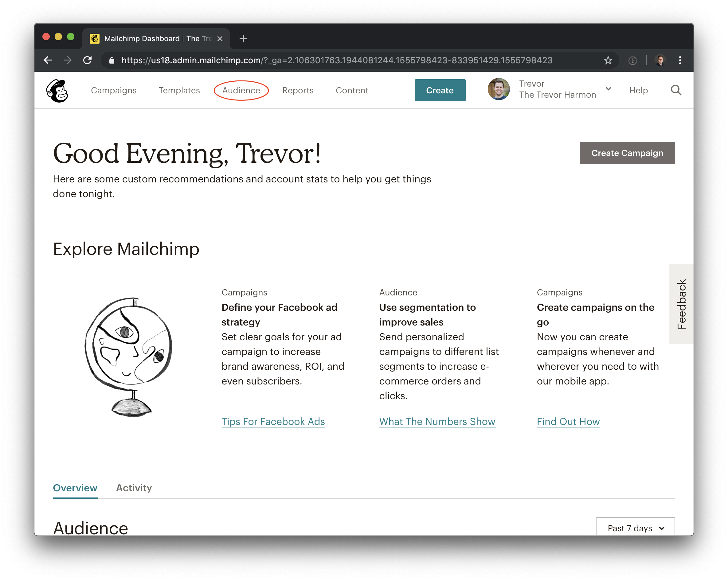728x581 pixels.
Task: Click the Overview tab
Action: point(75,488)
